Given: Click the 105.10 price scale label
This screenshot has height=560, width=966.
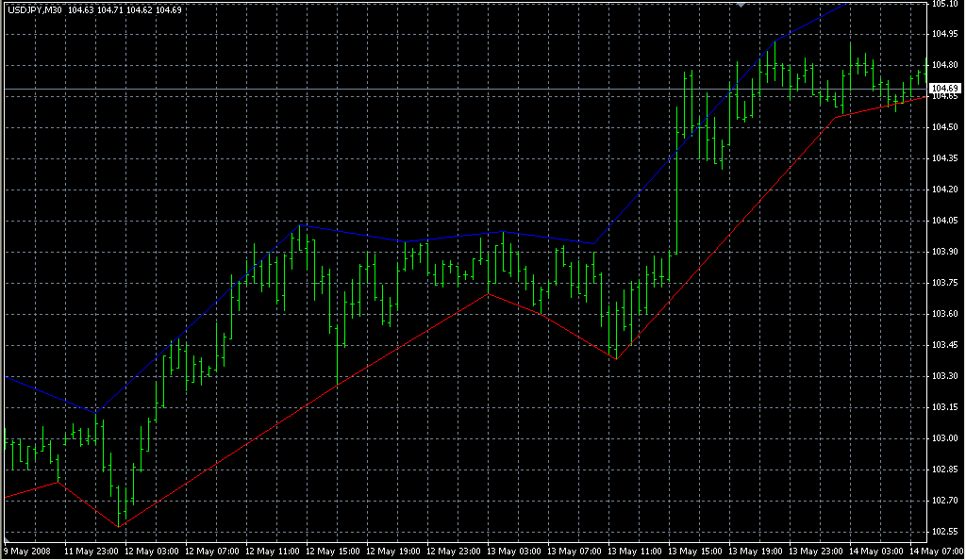Looking at the screenshot, I should coord(945,4).
